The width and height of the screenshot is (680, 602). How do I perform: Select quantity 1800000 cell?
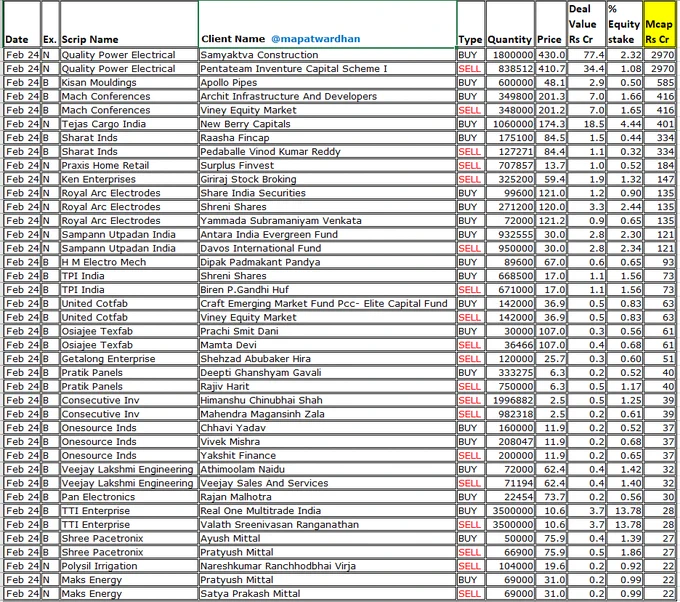(510, 55)
